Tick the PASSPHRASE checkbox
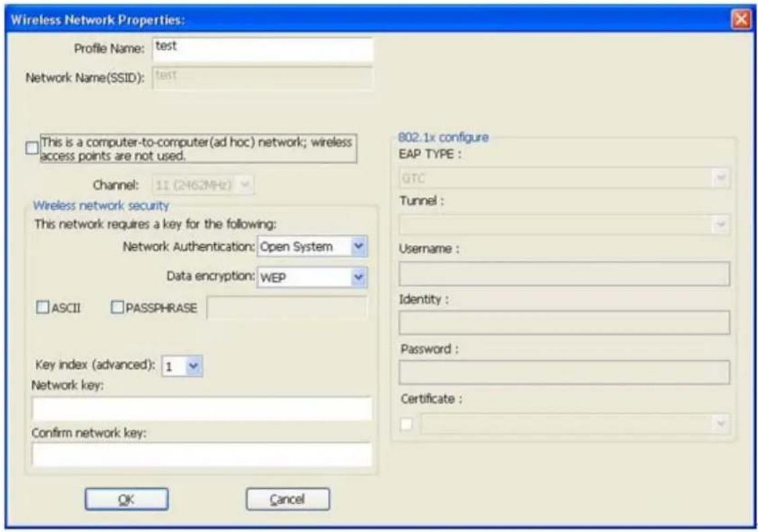 click(x=118, y=308)
